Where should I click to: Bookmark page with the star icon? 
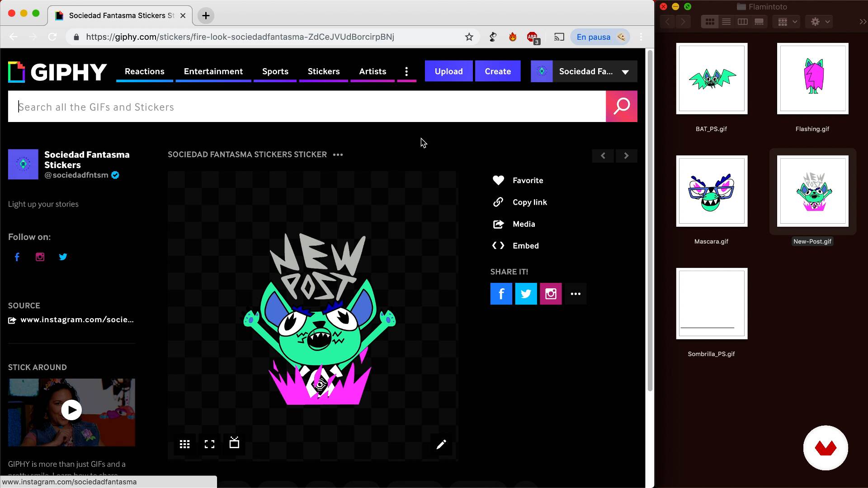pos(469,37)
